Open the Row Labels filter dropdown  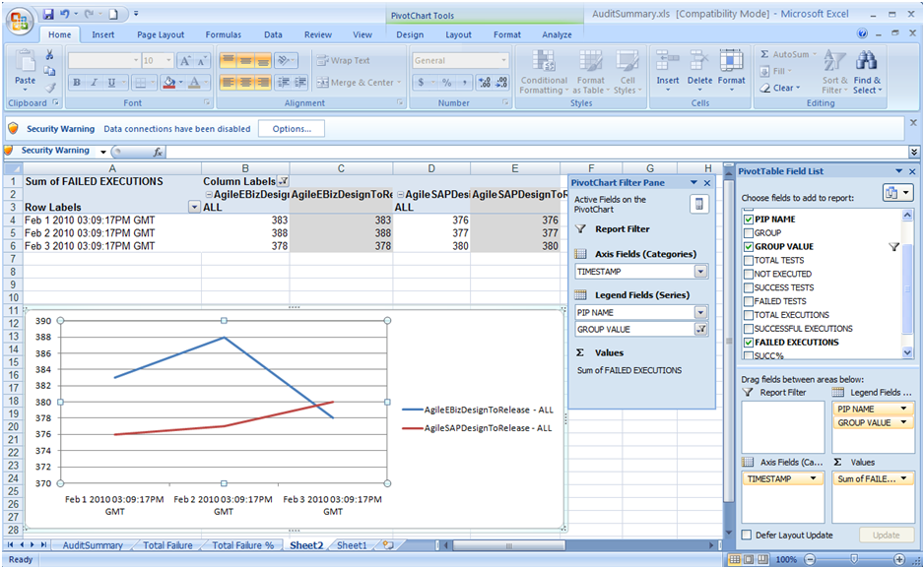pyautogui.click(x=194, y=207)
